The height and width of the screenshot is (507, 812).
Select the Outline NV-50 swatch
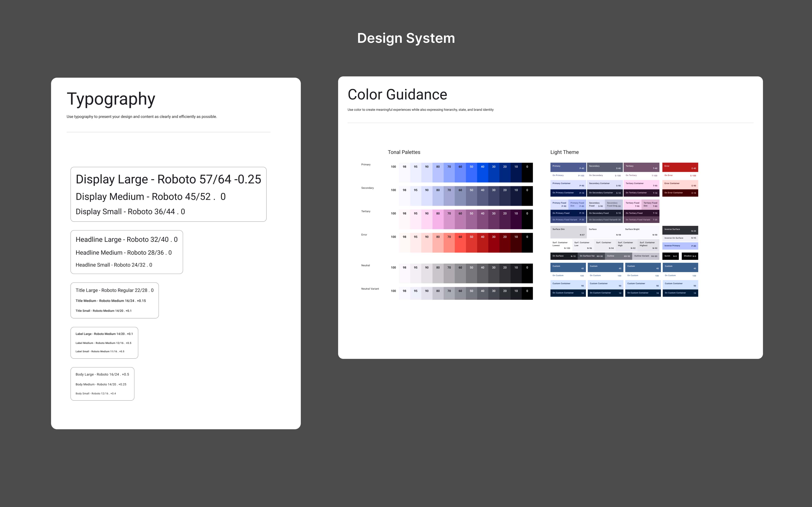click(x=618, y=256)
